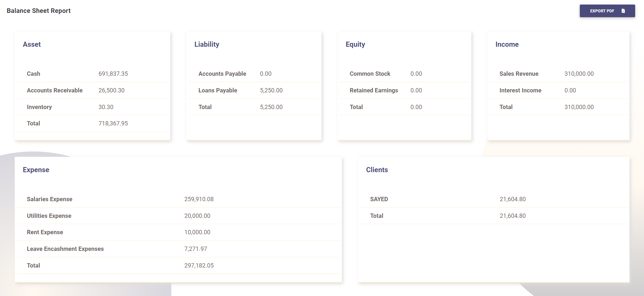Select the Accounts Receivable row label
The width and height of the screenshot is (644, 296).
[55, 90]
